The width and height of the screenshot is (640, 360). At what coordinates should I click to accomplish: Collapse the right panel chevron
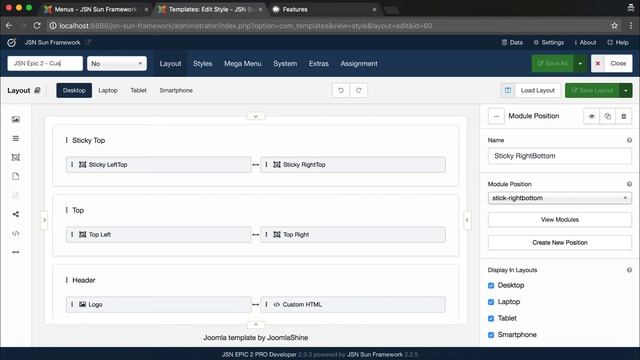pyautogui.click(x=467, y=220)
